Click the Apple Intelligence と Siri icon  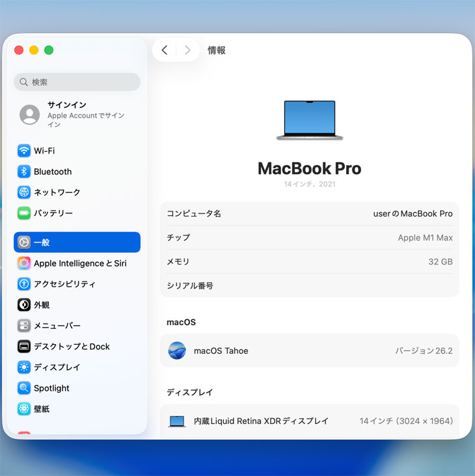pos(24,263)
